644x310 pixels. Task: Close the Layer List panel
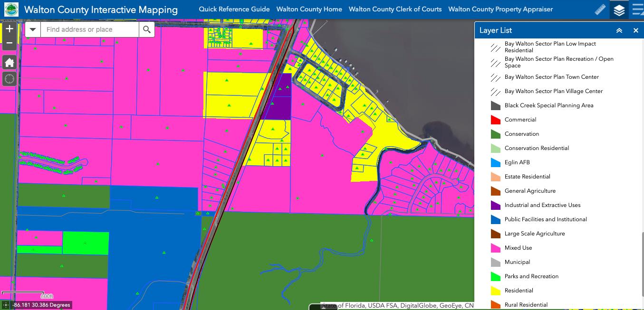tap(636, 30)
